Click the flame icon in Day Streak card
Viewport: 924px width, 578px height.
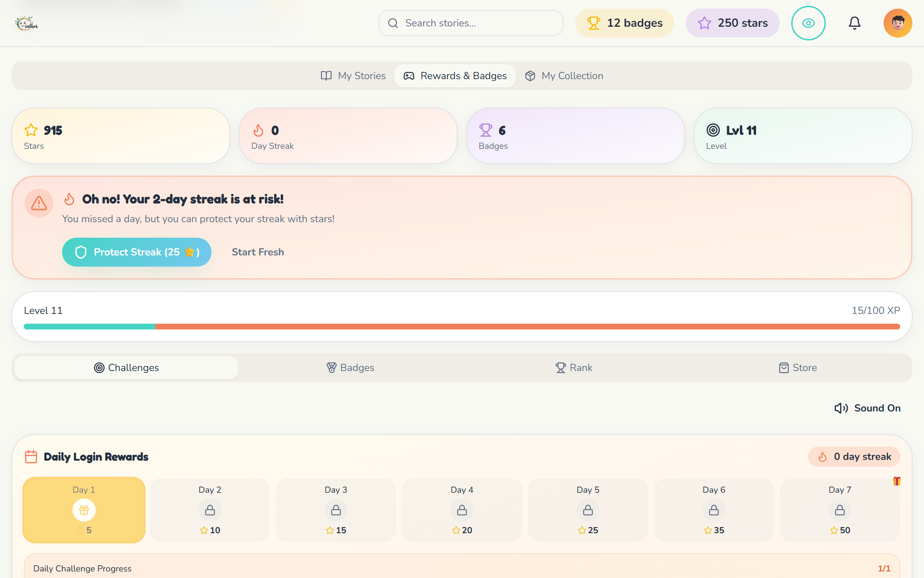click(x=258, y=130)
